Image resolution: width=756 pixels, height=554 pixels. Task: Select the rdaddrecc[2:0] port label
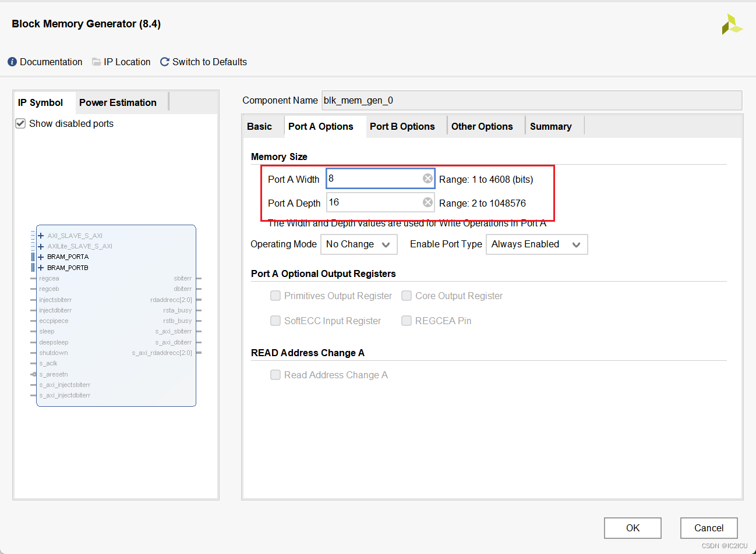[x=171, y=300]
